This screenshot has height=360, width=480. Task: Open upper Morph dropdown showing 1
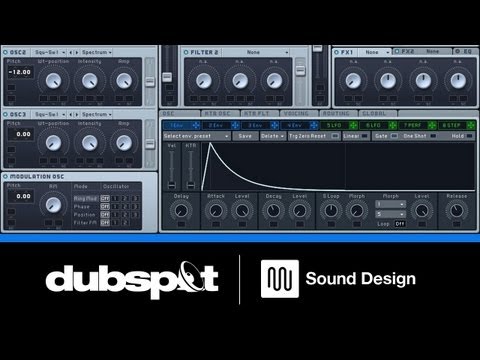click(390, 204)
